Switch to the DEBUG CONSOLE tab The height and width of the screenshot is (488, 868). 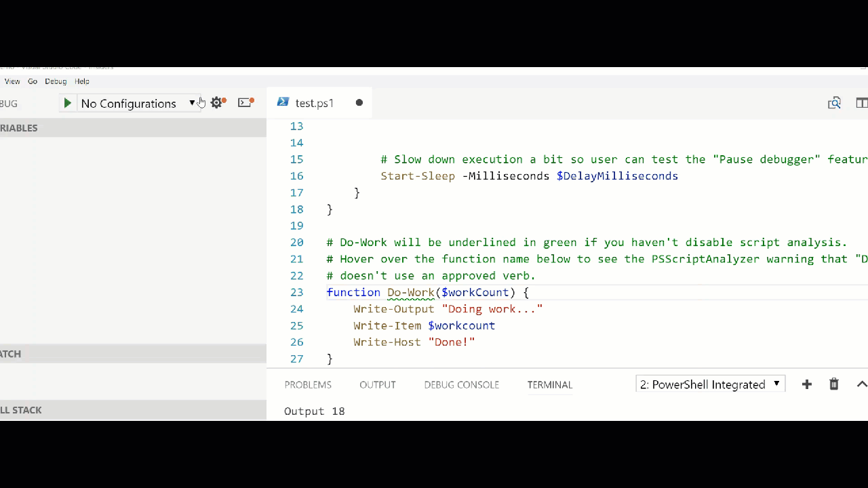click(462, 384)
